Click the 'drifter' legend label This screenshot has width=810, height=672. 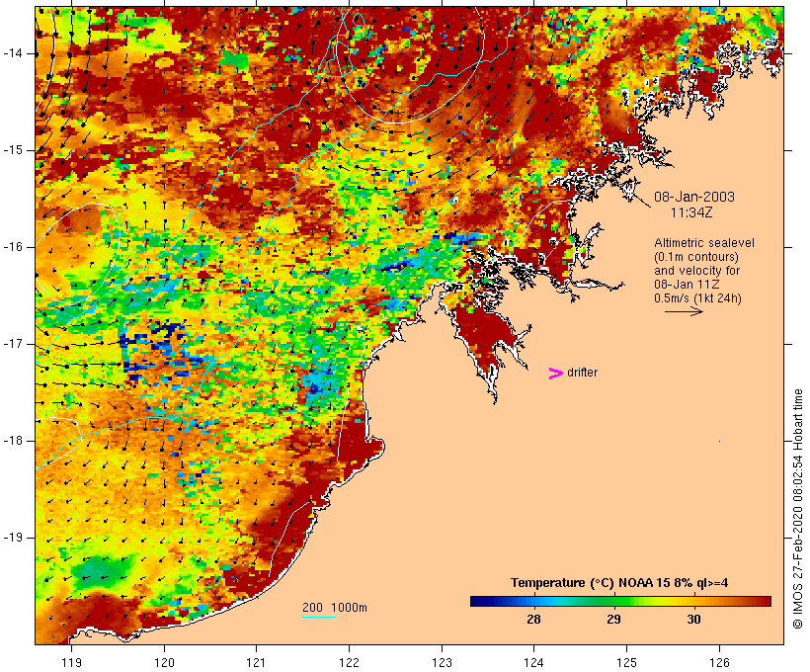pyautogui.click(x=582, y=373)
